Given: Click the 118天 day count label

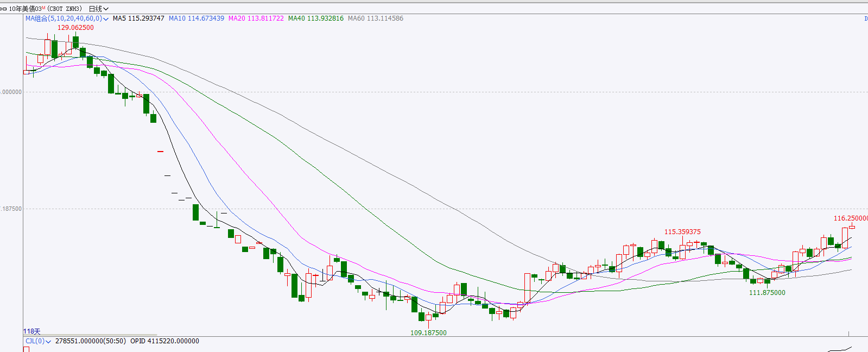Looking at the screenshot, I should tap(32, 331).
